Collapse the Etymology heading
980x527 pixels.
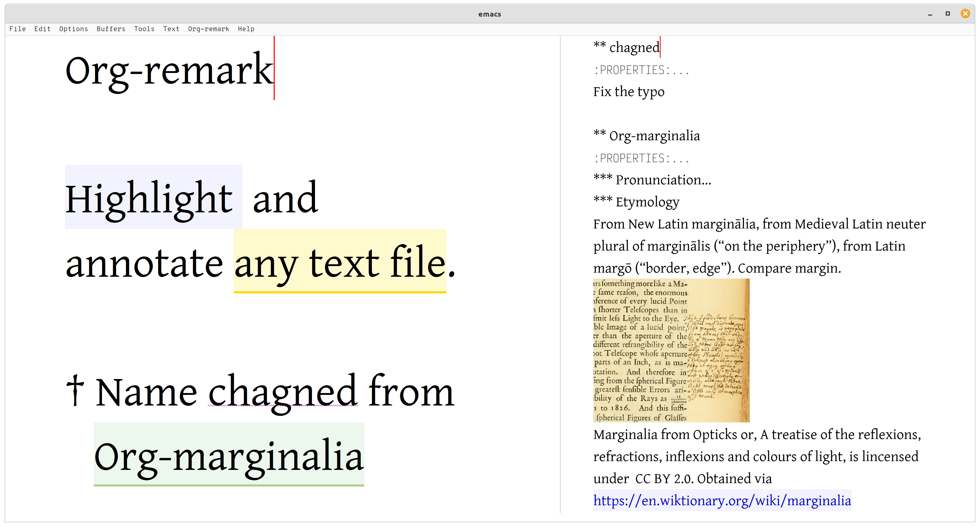(647, 202)
